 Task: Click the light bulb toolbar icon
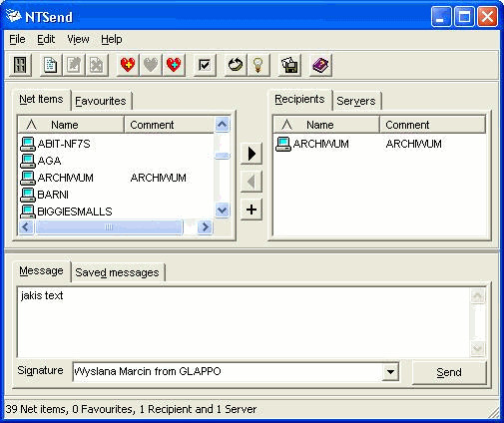258,65
